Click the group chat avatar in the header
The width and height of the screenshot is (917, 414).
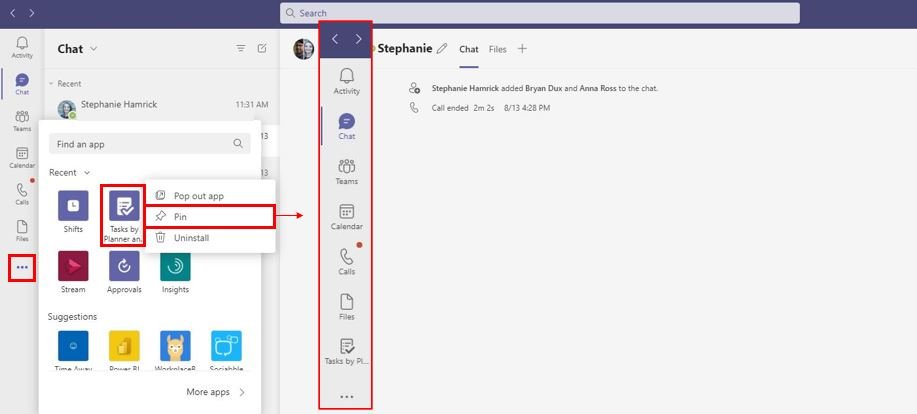[304, 49]
